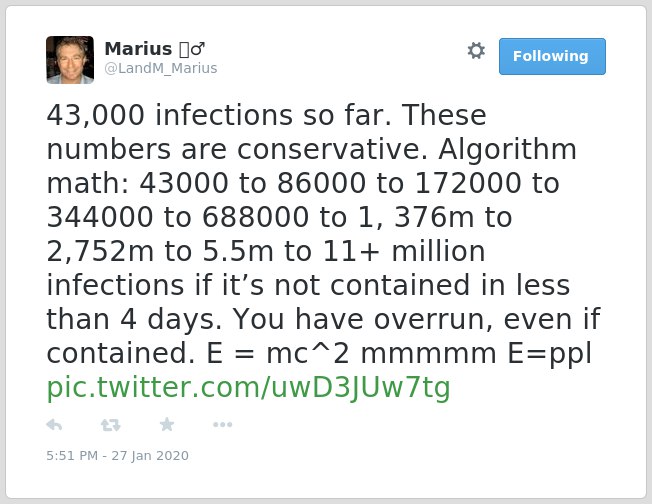Click the word 'Algorithm' in the tweet
652x504 pixels.
pos(507,149)
